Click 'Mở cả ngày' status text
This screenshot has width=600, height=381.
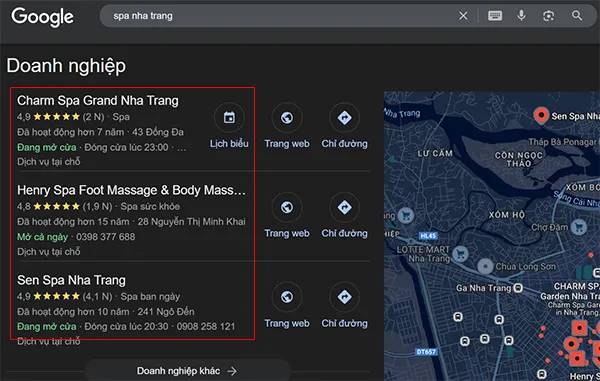pyautogui.click(x=42, y=237)
